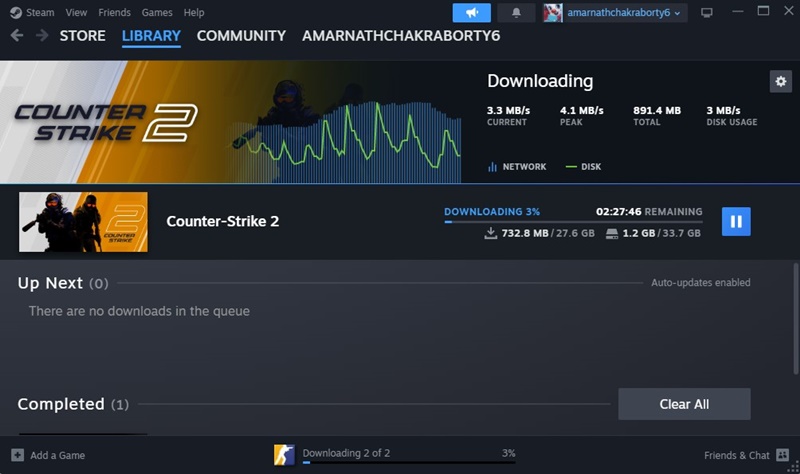Maximize the Steam window

[x=763, y=11]
